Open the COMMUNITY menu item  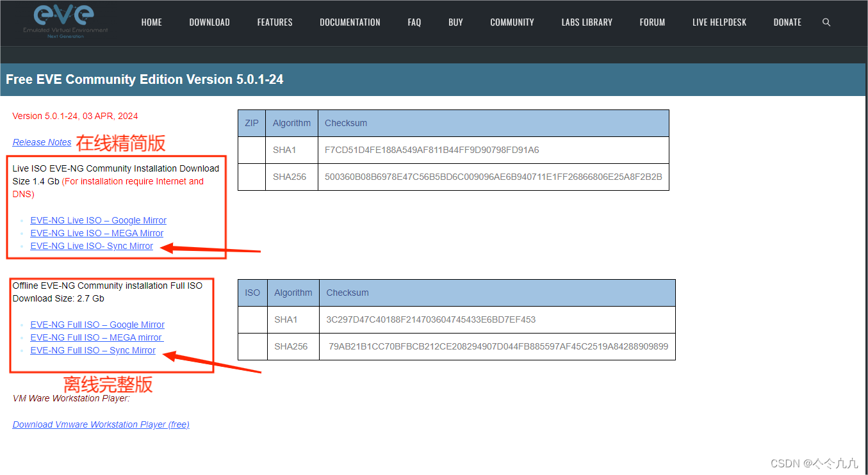[512, 22]
